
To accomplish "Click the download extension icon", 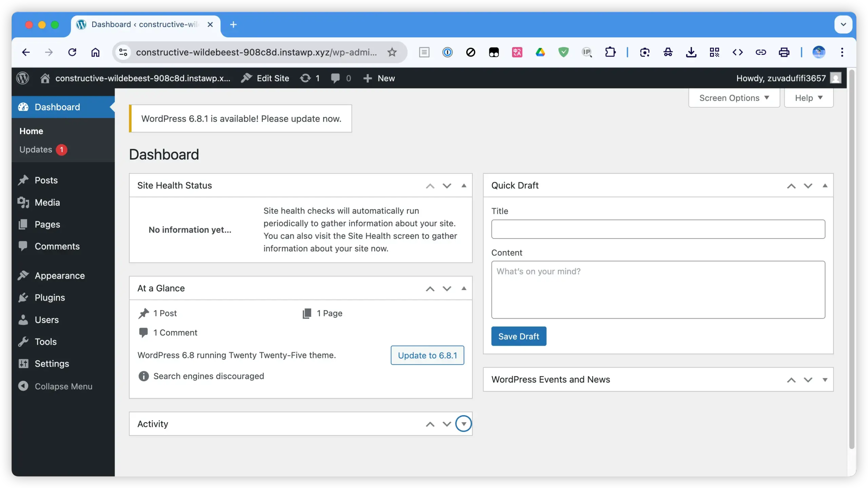I will point(691,52).
